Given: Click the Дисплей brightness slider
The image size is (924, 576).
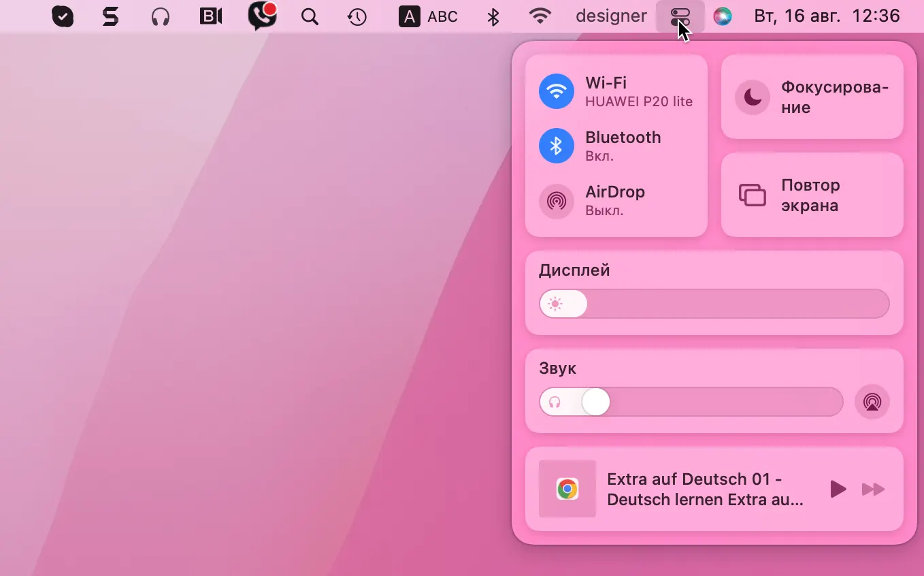Looking at the screenshot, I should [714, 304].
